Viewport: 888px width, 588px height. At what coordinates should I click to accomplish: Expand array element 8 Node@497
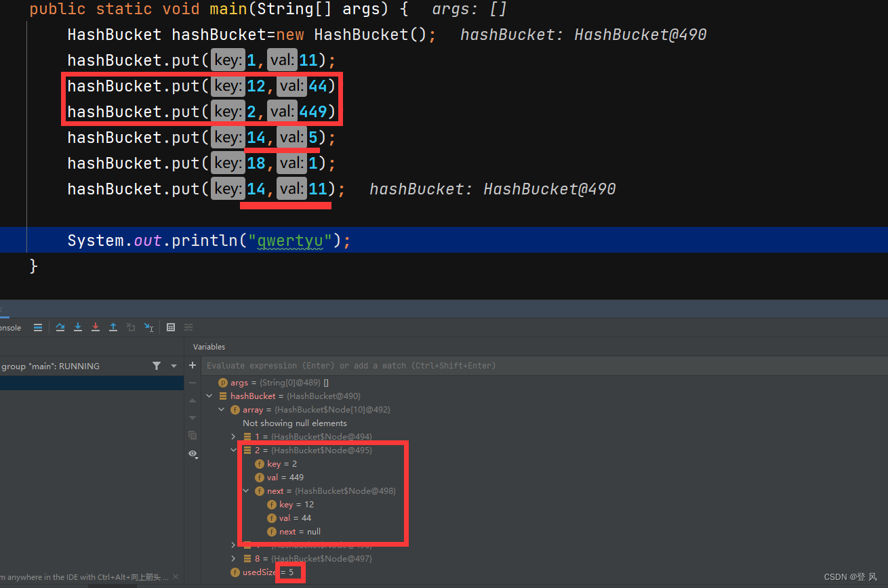(x=234, y=559)
